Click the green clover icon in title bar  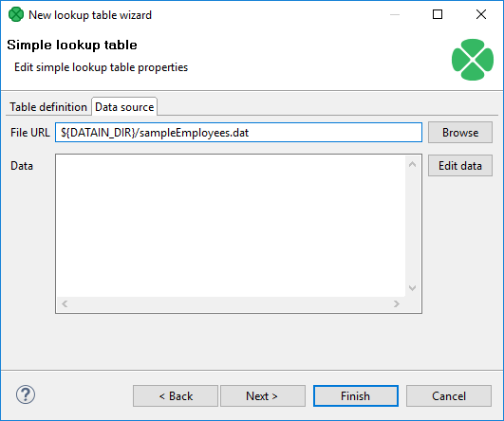point(16,15)
